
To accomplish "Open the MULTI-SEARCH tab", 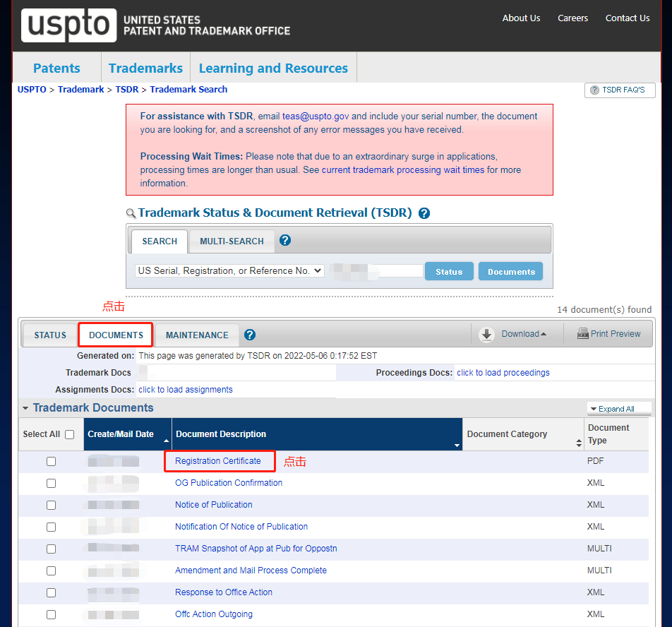I will coord(232,241).
